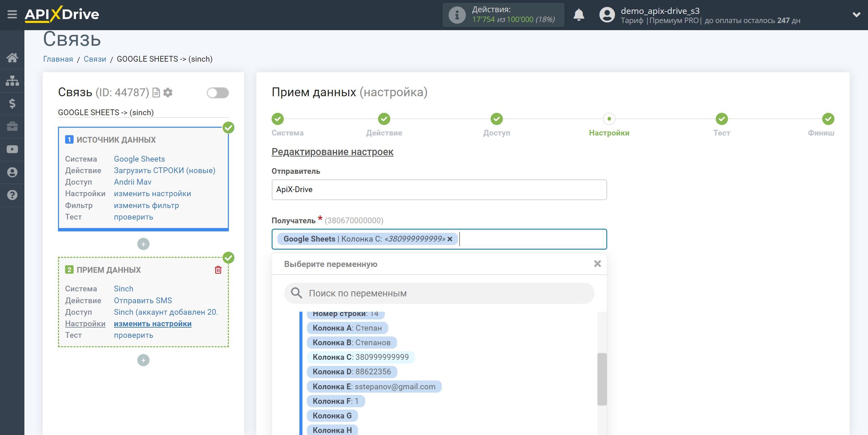Select variable Колонка D: 88622356
The width and height of the screenshot is (868, 435).
(x=352, y=372)
